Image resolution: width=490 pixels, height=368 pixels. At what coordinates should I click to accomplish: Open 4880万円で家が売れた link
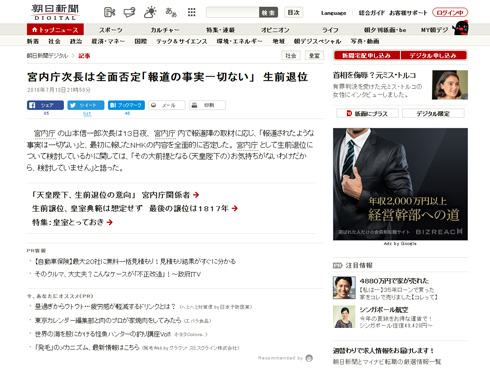coord(394,281)
